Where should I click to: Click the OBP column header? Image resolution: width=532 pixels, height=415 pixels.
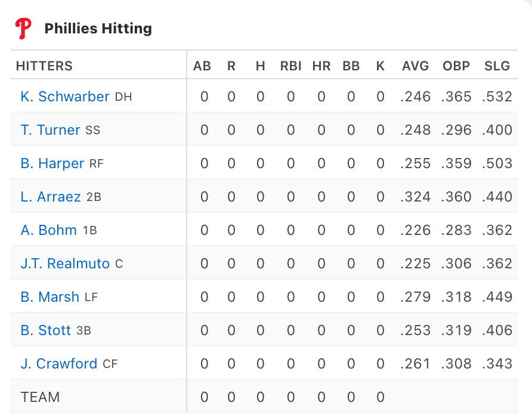[456, 66]
